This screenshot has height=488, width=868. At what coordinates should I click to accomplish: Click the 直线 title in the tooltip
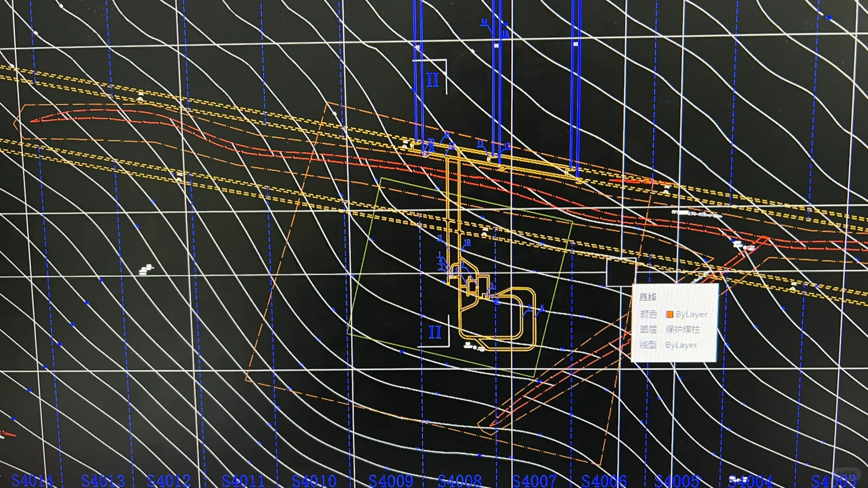[x=647, y=297]
